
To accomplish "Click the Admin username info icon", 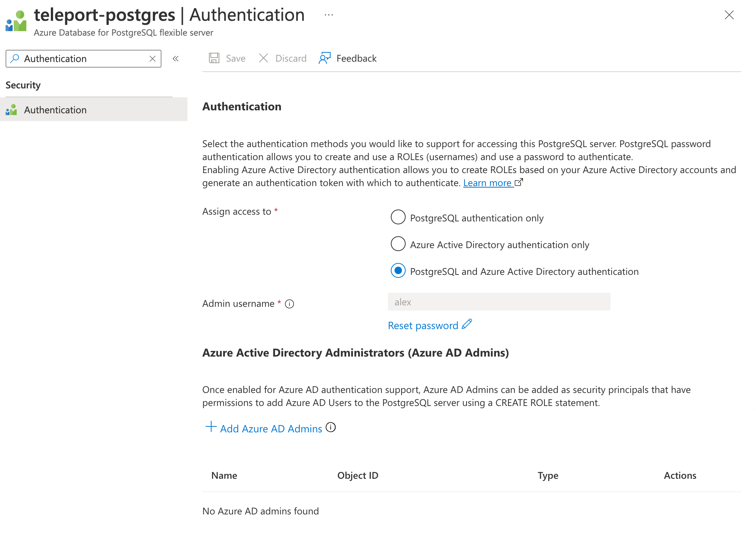I will point(289,304).
